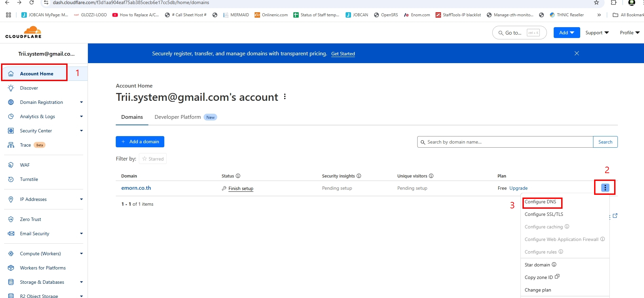
Task: Expand Security Center menu arrow
Action: pyautogui.click(x=81, y=131)
